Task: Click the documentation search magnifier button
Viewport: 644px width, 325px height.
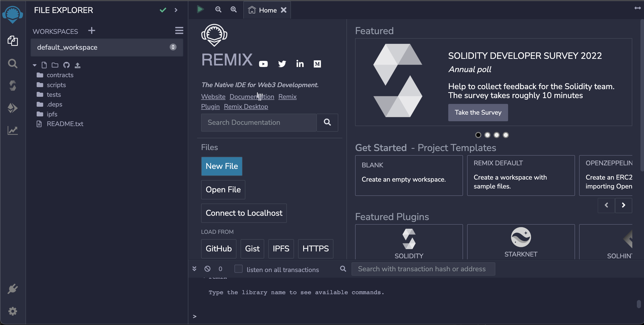Action: pos(327,123)
